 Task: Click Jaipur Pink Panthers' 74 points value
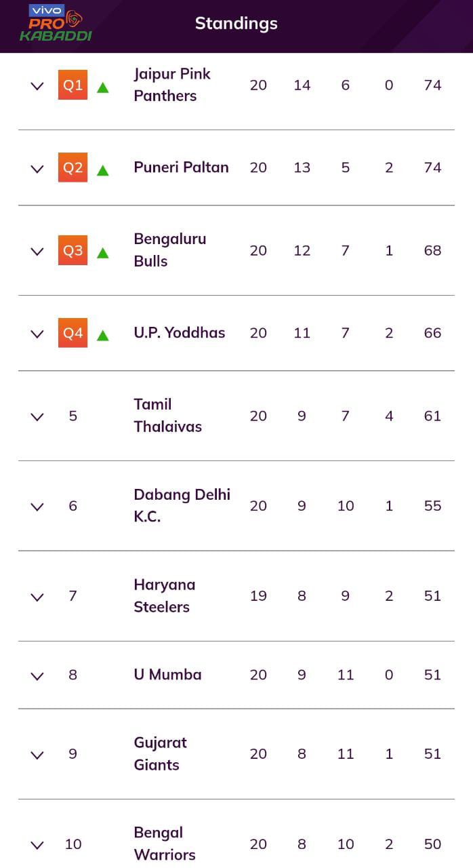(432, 85)
